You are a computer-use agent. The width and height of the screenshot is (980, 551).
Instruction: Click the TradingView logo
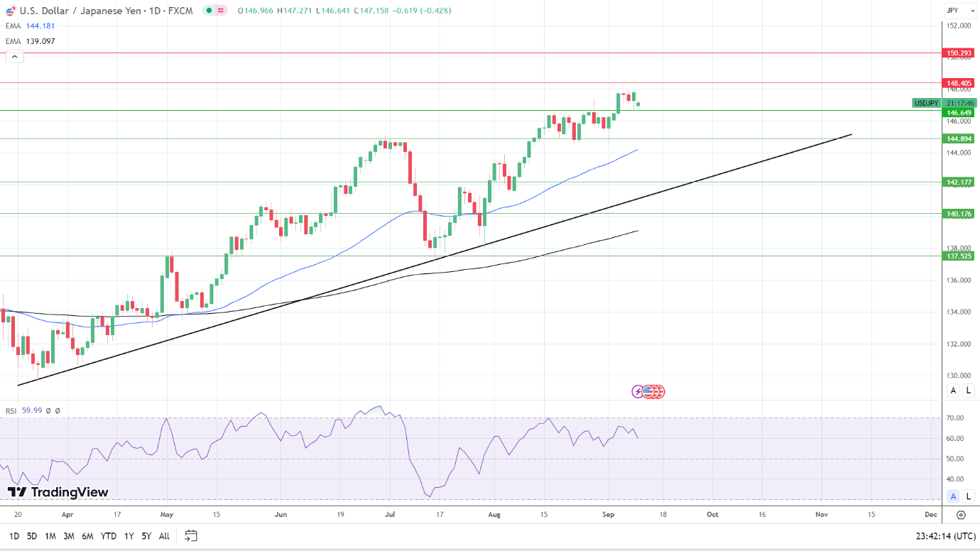click(x=58, y=492)
